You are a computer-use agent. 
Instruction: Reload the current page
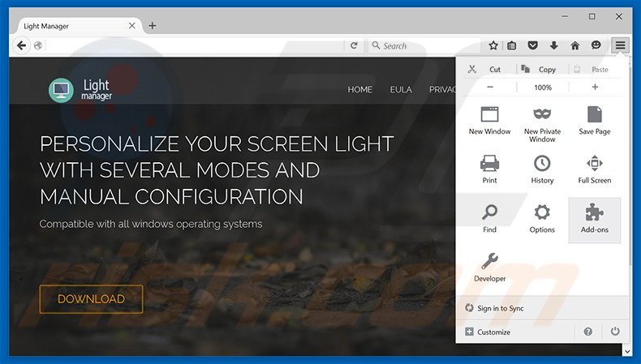(x=354, y=45)
